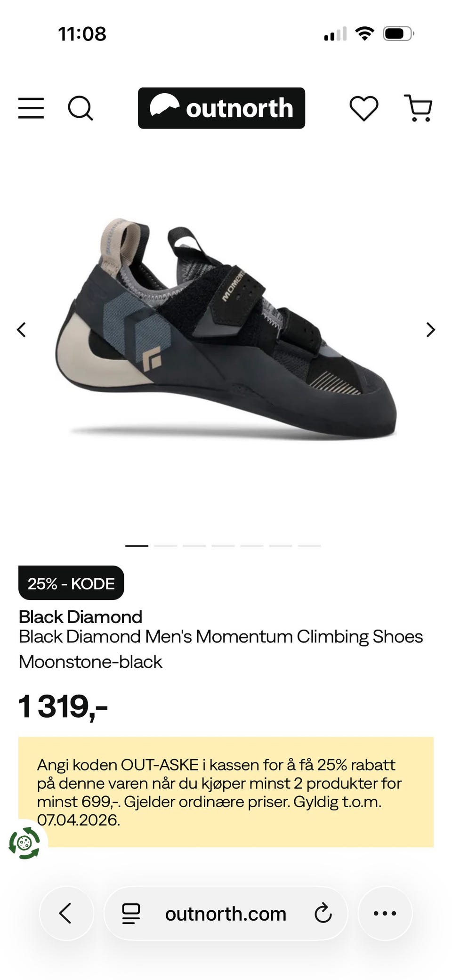Tap the 25% - KODE badge

coord(71,583)
